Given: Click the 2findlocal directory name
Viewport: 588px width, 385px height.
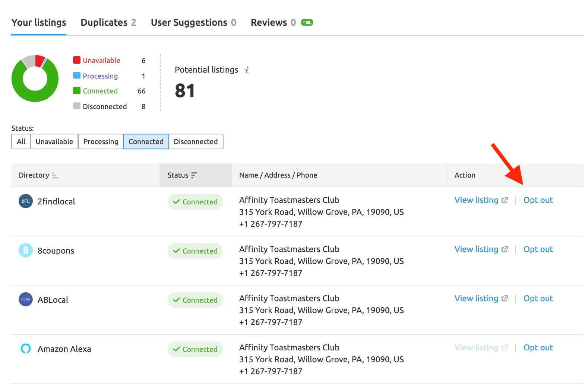Looking at the screenshot, I should [x=56, y=201].
